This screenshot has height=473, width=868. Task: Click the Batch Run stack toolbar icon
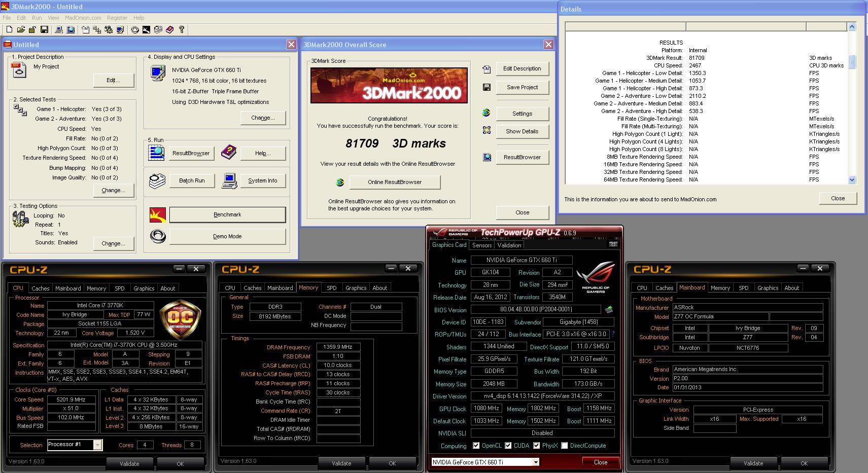(158, 30)
